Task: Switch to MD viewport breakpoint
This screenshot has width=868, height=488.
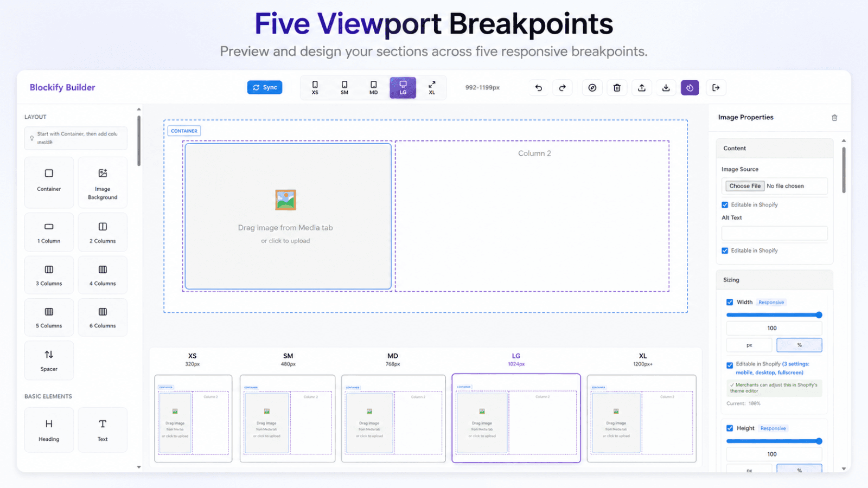Action: click(x=374, y=88)
